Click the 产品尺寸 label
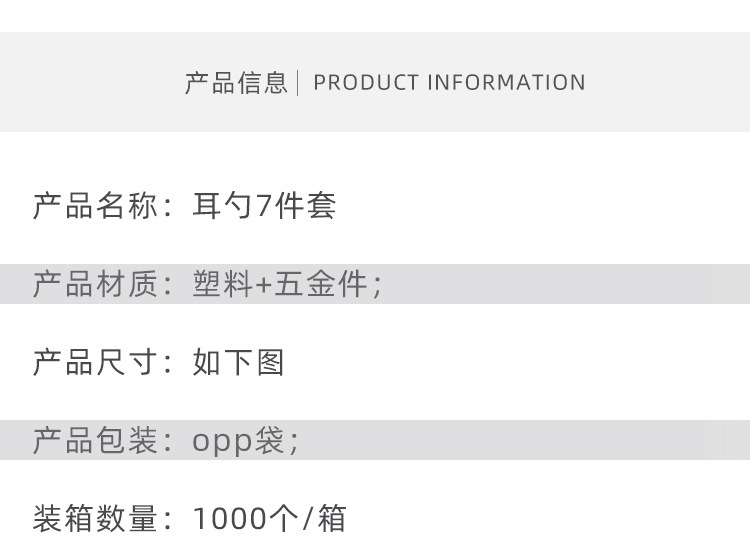 tap(95, 362)
